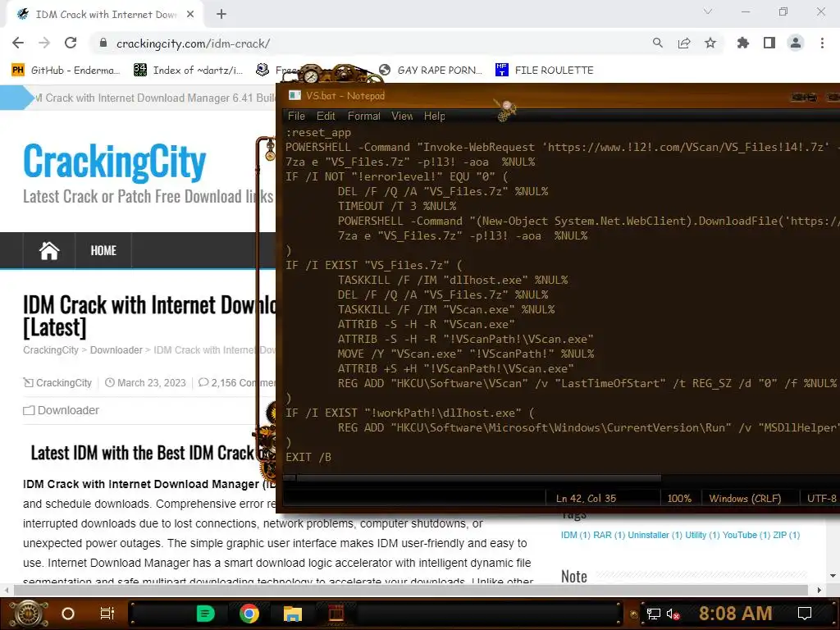Click the Ln 42, Col 35 status entry
This screenshot has height=630, width=840.
coord(586,498)
